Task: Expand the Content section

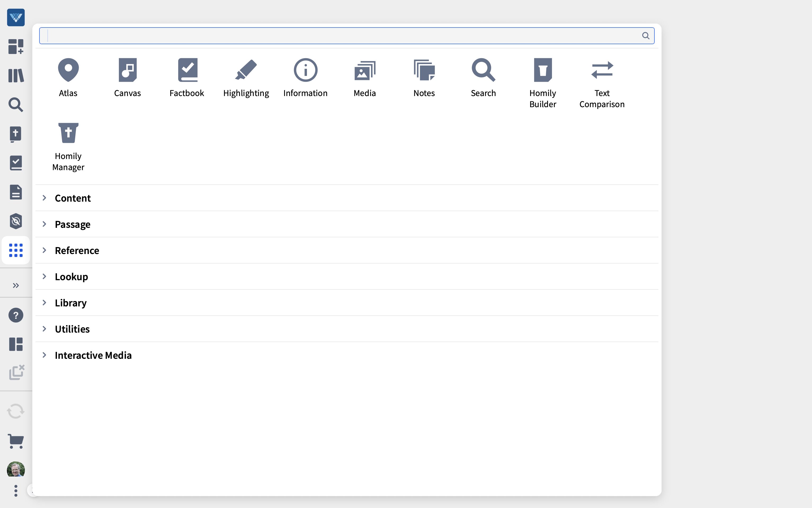Action: pyautogui.click(x=73, y=198)
